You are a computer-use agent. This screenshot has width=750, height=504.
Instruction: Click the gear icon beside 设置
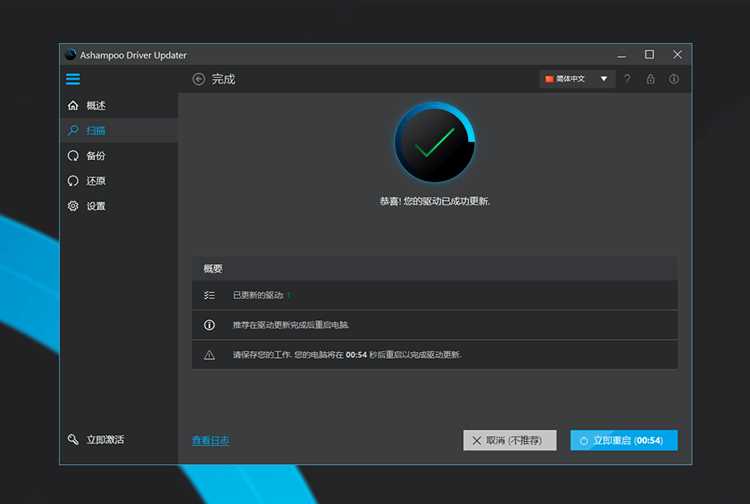tap(73, 206)
